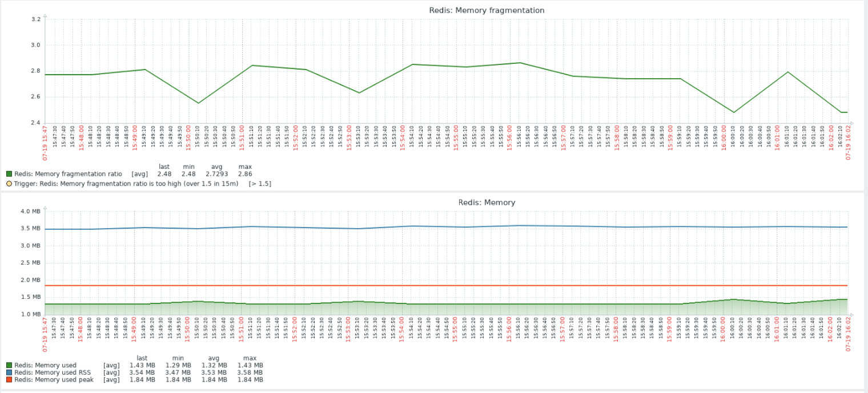Click the right arrow on Memory graph time axis
This screenshot has width=868, height=393.
tap(851, 314)
